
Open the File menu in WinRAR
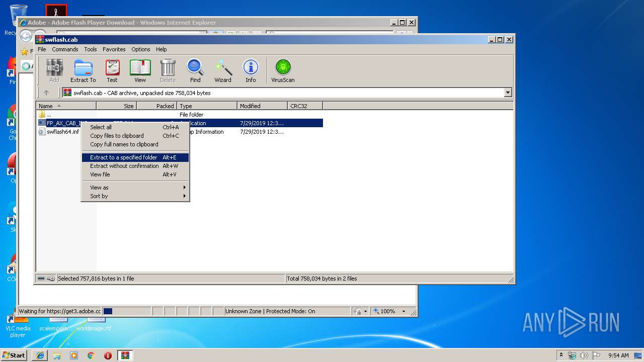pos(42,49)
